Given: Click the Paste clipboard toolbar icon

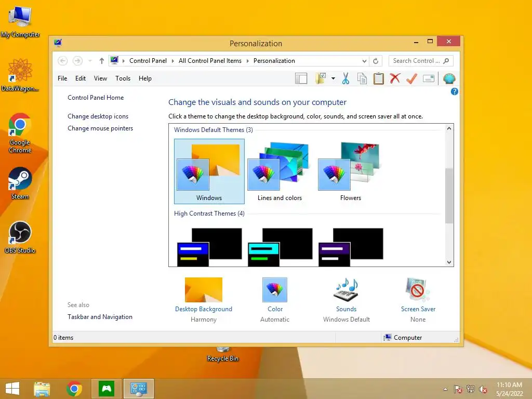Looking at the screenshot, I should coord(378,78).
